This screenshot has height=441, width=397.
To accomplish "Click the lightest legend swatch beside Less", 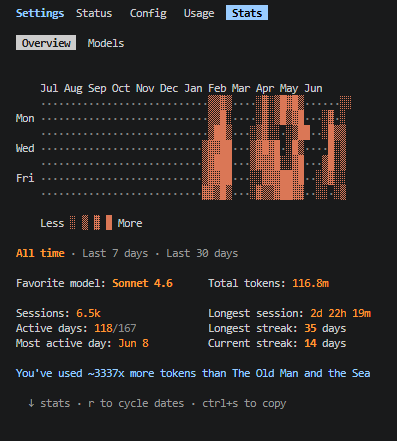I will 72,222.
